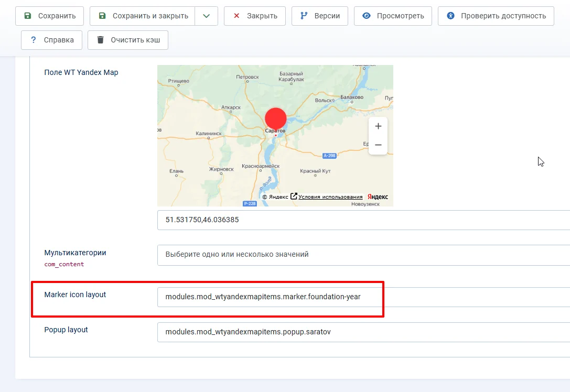Click Петровск on the map
Viewport: 570px width, 392px height.
(247, 77)
